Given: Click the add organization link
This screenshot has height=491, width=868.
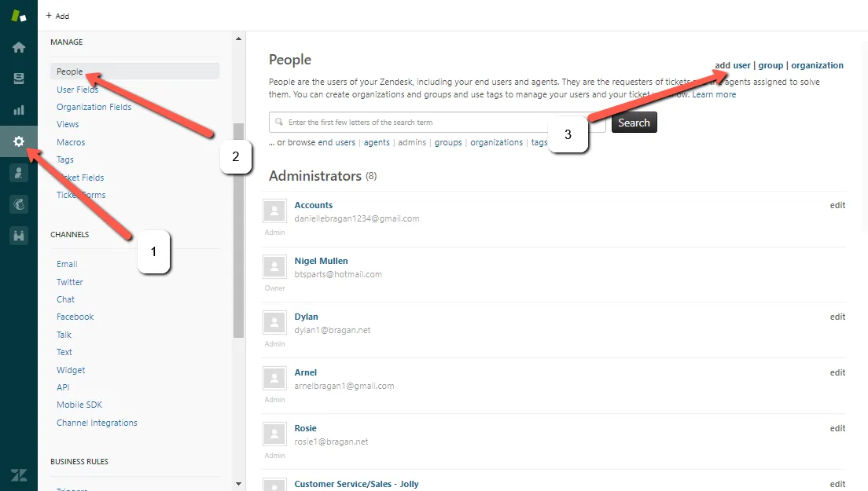Looking at the screenshot, I should (817, 65).
